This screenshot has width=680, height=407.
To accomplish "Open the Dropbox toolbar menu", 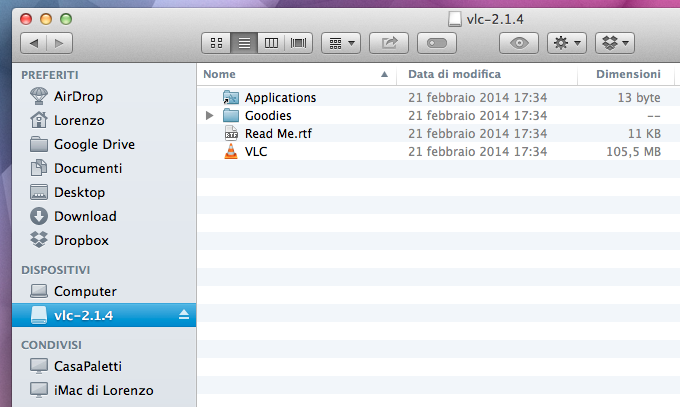I will (x=615, y=43).
